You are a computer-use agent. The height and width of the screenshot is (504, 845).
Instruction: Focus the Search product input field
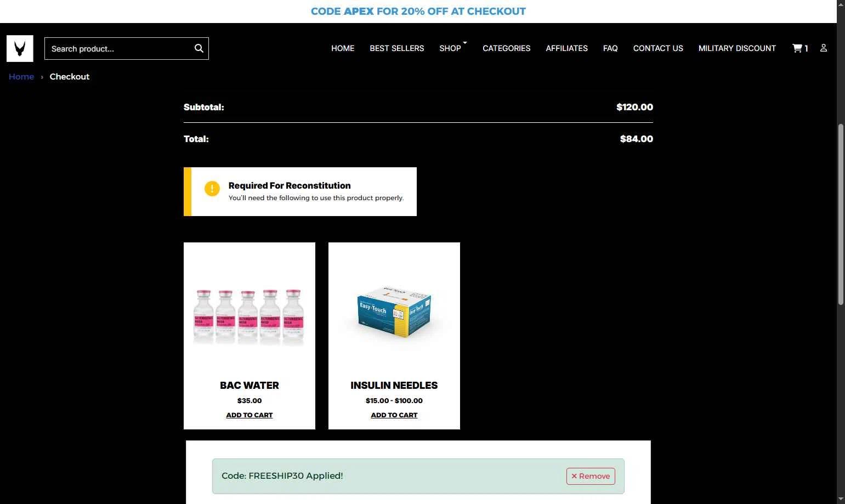coord(126,48)
